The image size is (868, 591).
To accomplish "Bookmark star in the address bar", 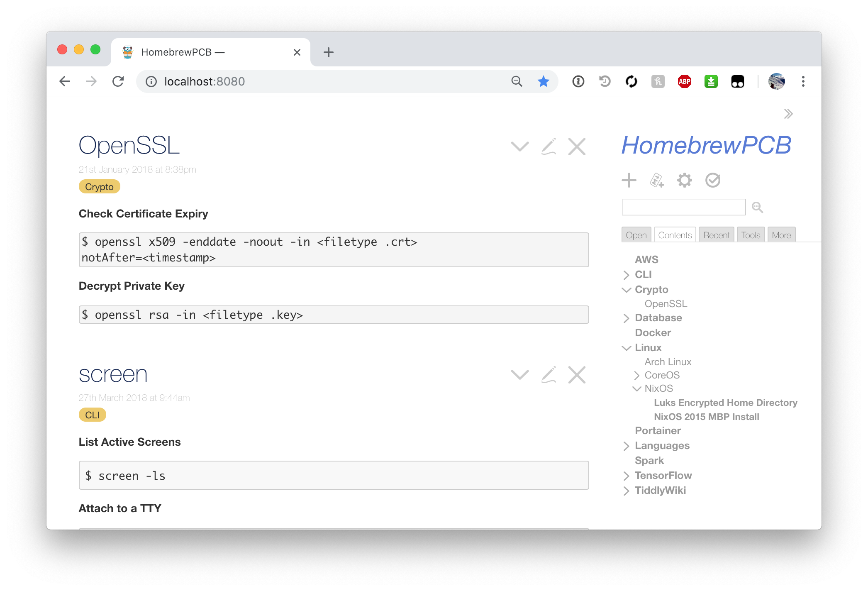I will coord(543,81).
